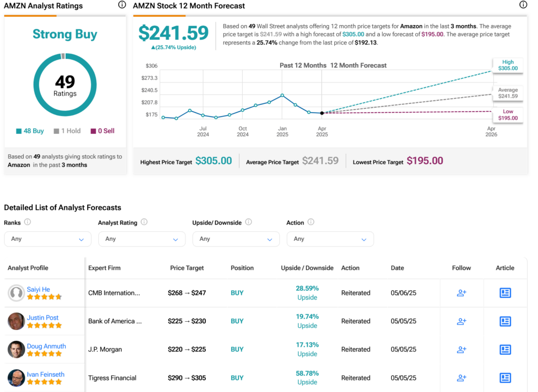This screenshot has width=538, height=392.
Task: Open info icon beside AMZN Analyst Ratings
Action: point(122,5)
